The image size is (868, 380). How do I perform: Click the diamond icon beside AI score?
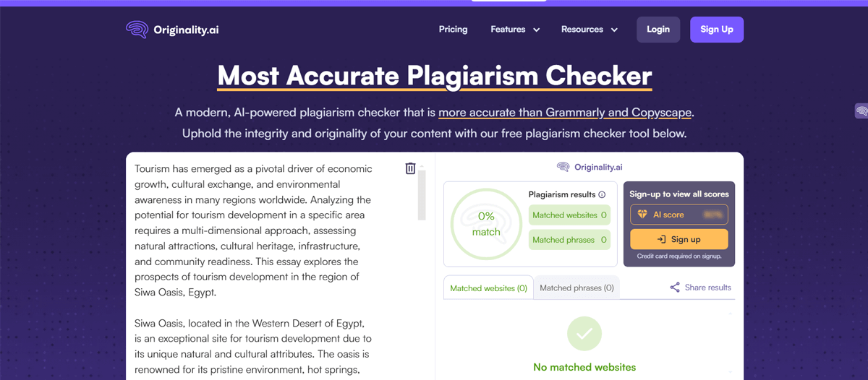tap(642, 215)
